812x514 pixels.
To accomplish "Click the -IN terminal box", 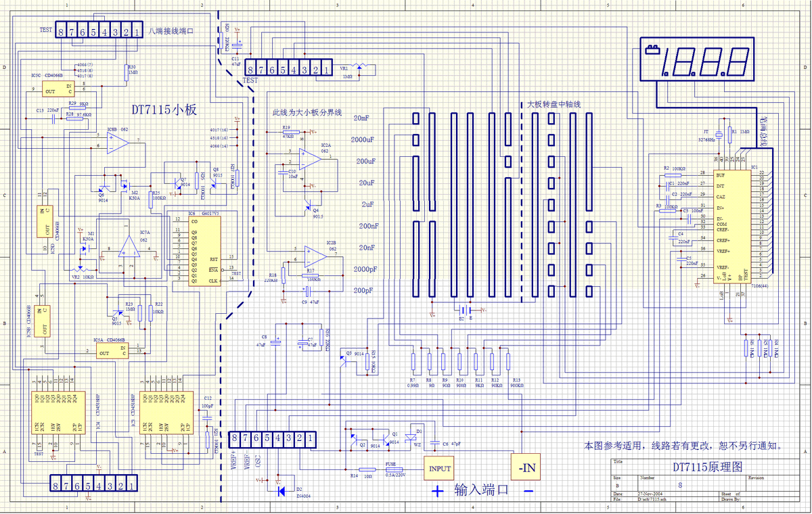I will (525, 467).
